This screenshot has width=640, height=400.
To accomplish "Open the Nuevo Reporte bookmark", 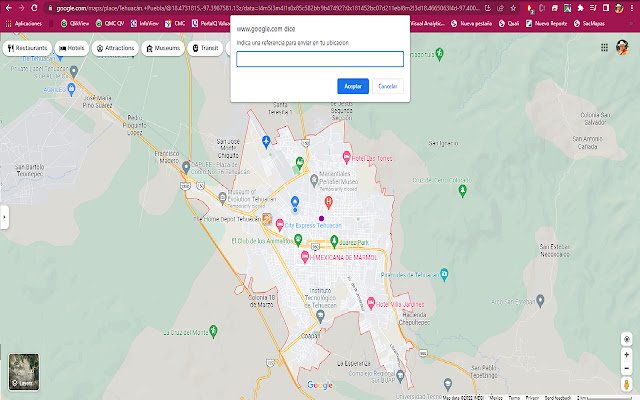I will click(546, 24).
